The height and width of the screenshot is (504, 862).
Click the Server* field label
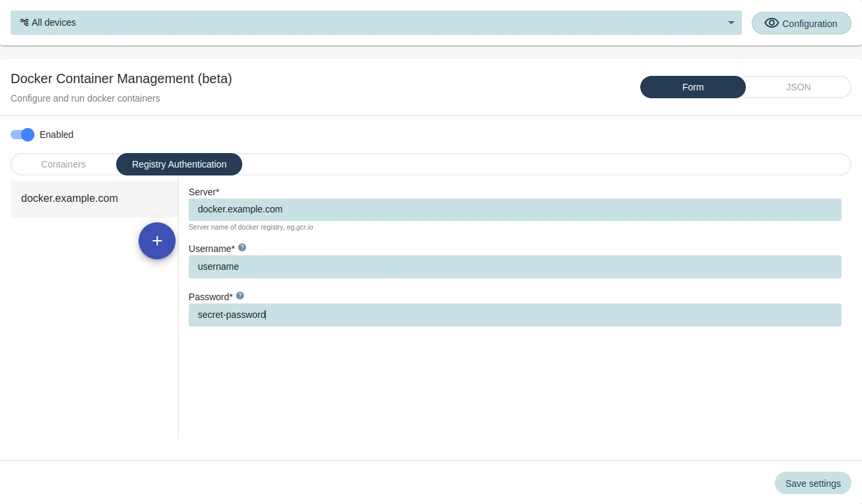pos(204,192)
